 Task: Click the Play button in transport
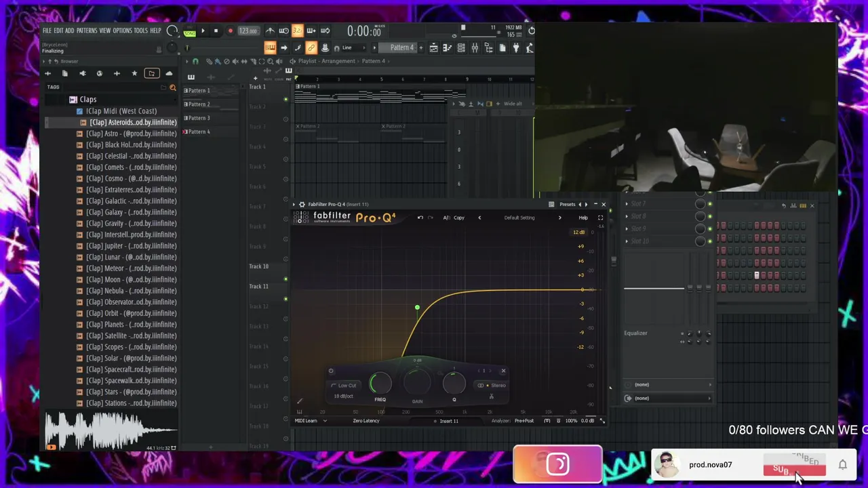203,31
